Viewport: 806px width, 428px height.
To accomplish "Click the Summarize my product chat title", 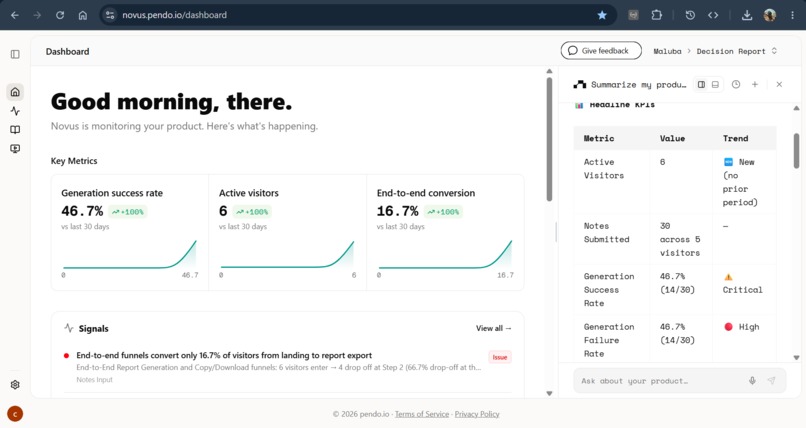I will pyautogui.click(x=638, y=84).
